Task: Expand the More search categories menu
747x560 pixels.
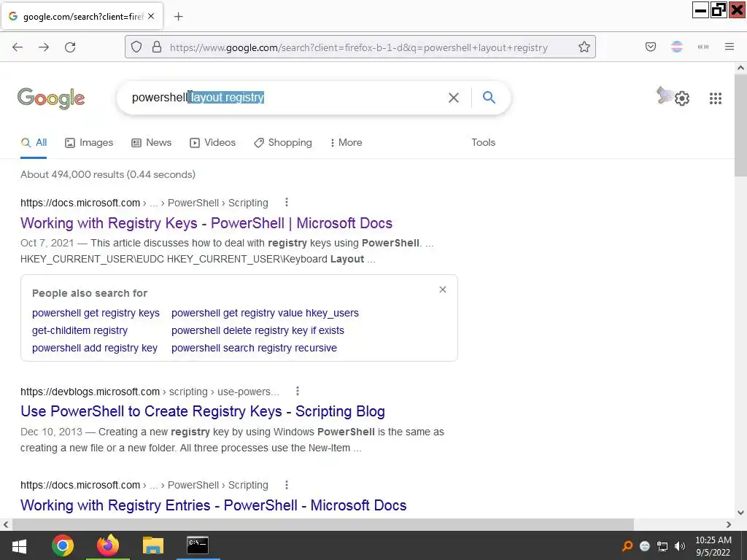Action: click(x=346, y=142)
